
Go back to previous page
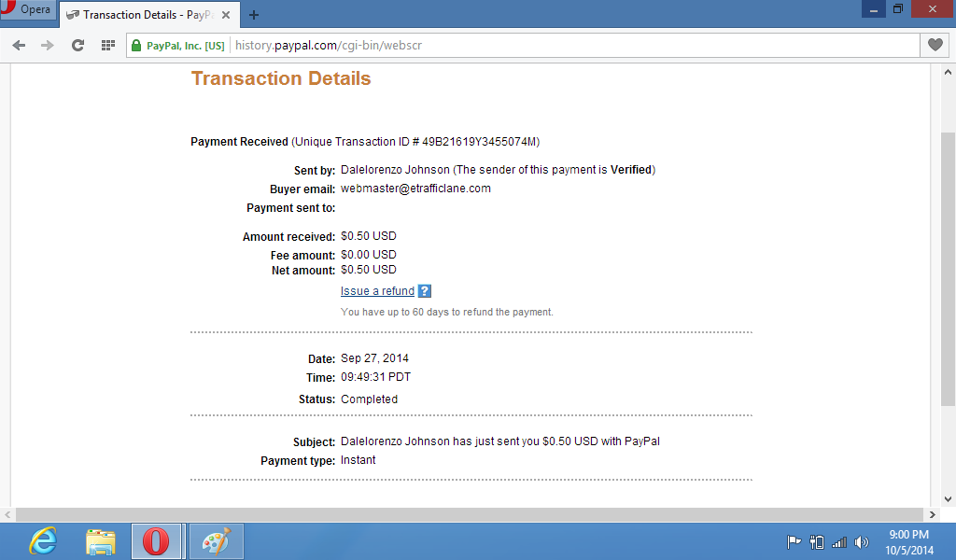(x=19, y=45)
